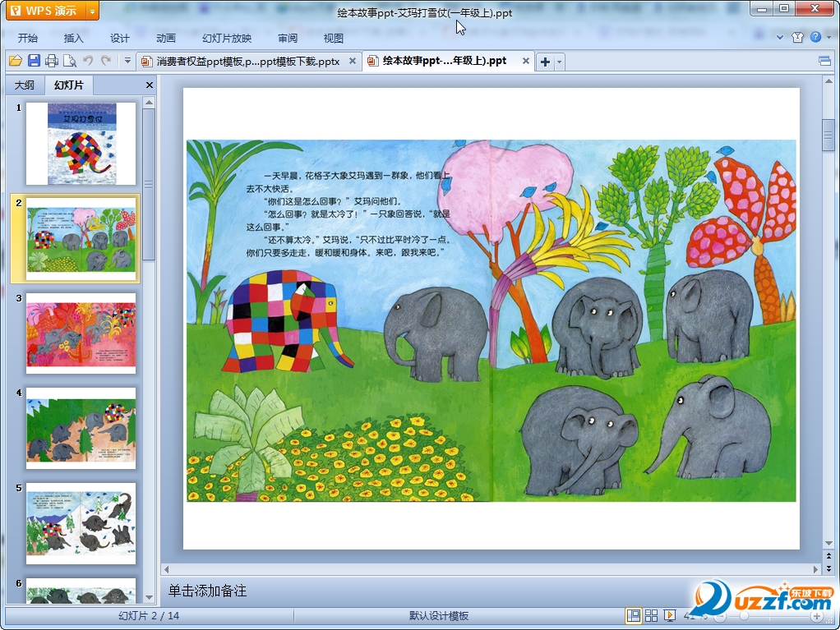The width and height of the screenshot is (840, 630).
Task: Select slide 1 thumbnail with title cover
Action: [81, 144]
